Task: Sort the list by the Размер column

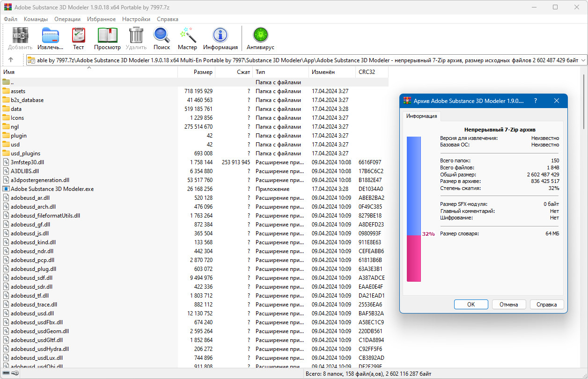Action: coord(203,72)
